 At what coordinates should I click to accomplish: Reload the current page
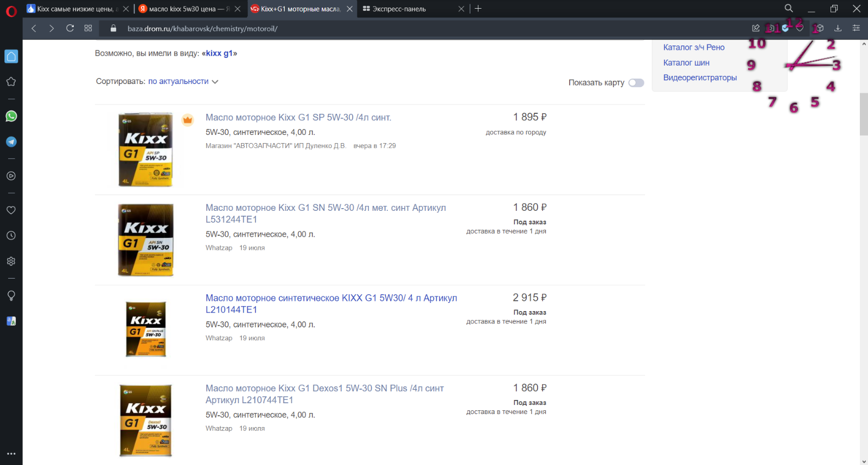(x=70, y=28)
